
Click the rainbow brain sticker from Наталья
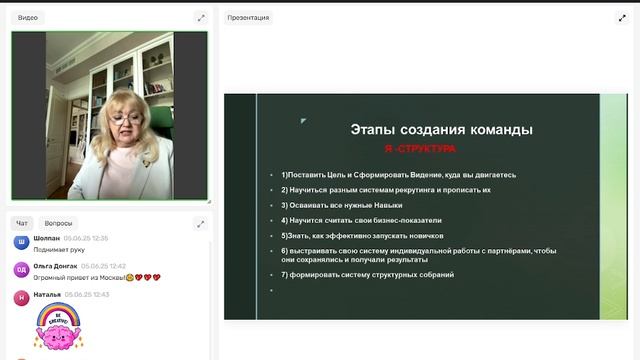(58, 326)
